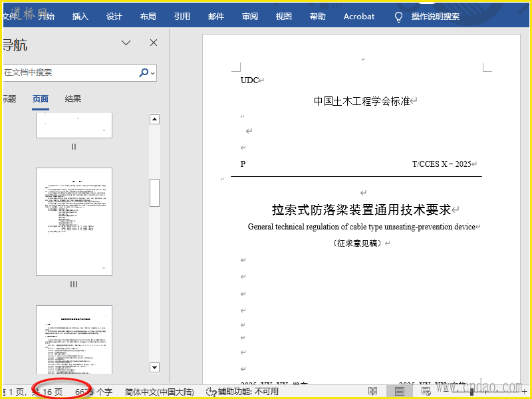Click 辅助功能: 不可用 status item

tap(242, 392)
